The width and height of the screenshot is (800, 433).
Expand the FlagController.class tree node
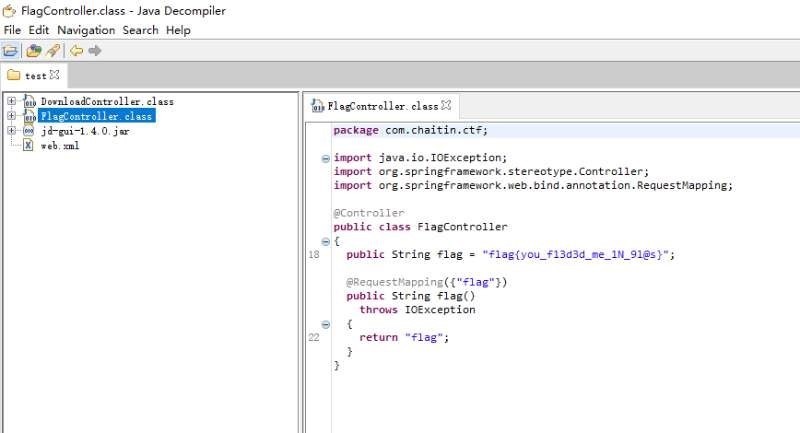pyautogui.click(x=11, y=116)
